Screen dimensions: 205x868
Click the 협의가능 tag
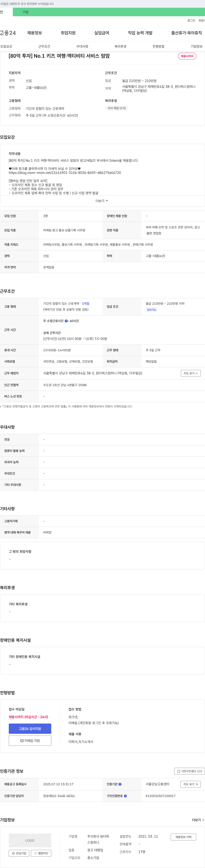[151, 310]
